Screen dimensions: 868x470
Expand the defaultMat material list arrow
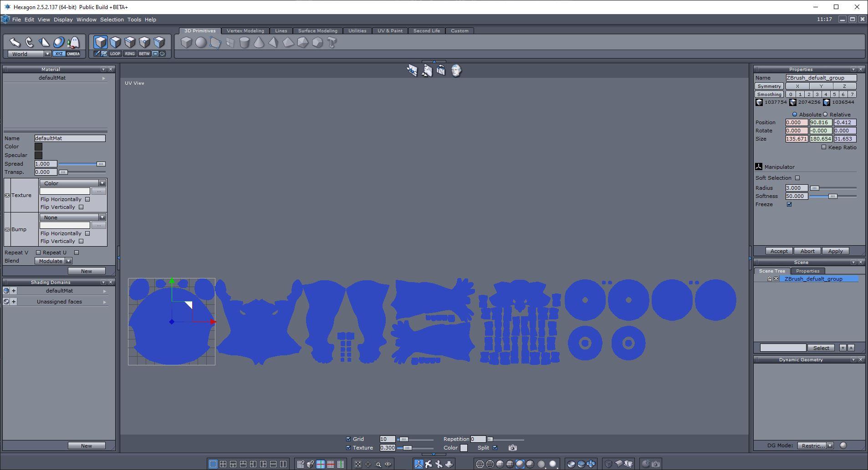point(104,78)
